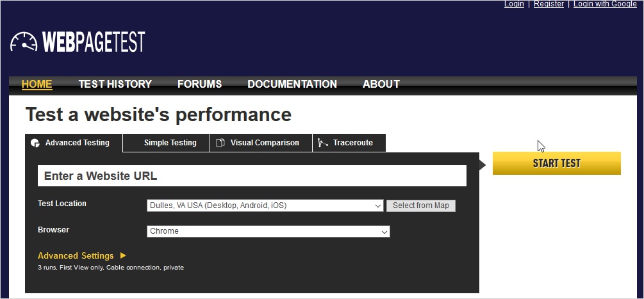Image resolution: width=644 pixels, height=299 pixels.
Task: Focus the Enter a Website URL field
Action: point(252,176)
